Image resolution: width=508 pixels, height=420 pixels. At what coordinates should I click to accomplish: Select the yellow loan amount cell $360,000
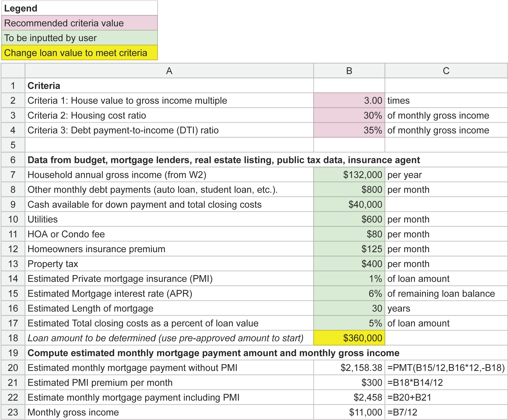pyautogui.click(x=349, y=338)
